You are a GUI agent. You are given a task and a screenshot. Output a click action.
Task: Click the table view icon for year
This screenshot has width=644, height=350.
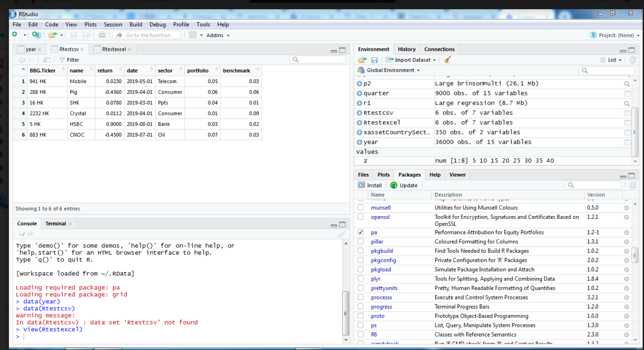[627, 142]
